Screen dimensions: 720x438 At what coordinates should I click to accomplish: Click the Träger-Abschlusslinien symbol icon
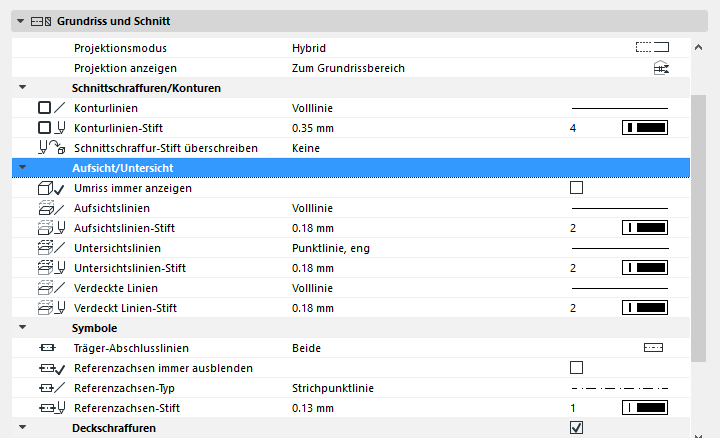click(x=653, y=348)
